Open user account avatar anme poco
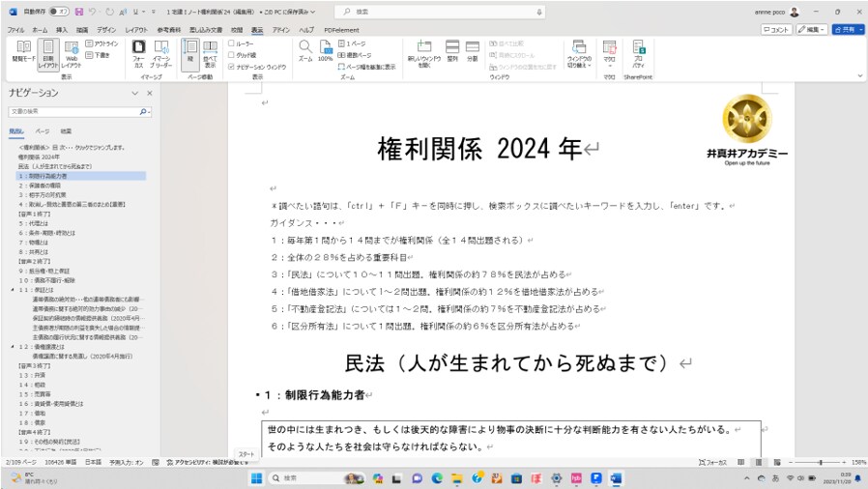 [x=795, y=12]
